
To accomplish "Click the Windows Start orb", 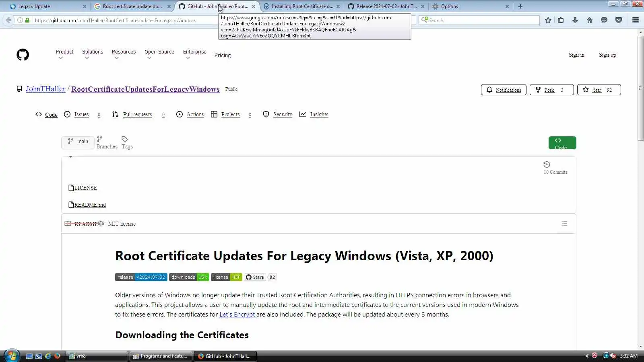I will click(x=12, y=356).
